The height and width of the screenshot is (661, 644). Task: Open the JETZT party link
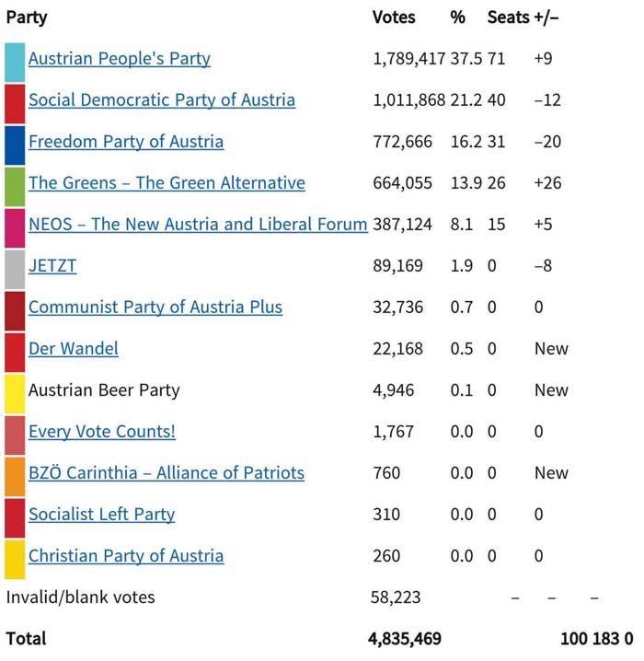(x=52, y=266)
